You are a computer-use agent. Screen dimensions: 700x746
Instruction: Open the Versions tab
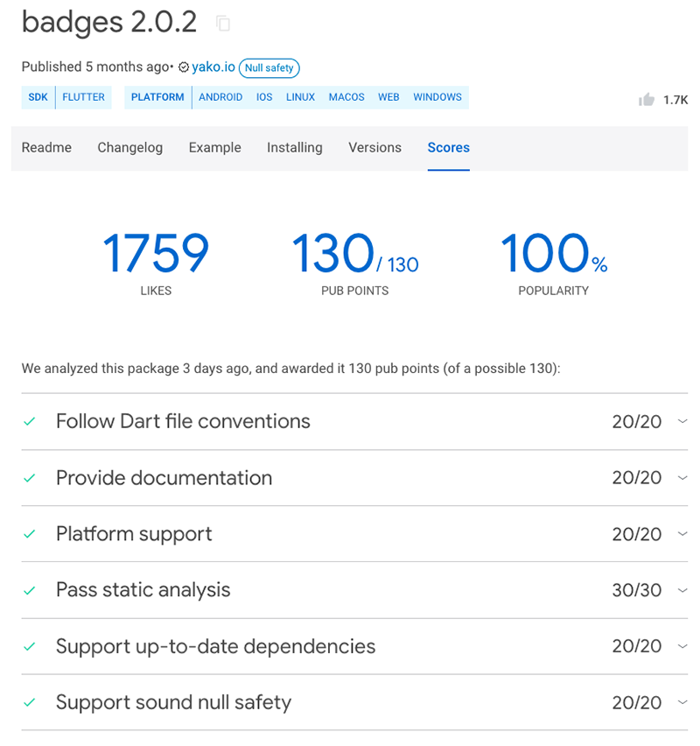pyautogui.click(x=374, y=148)
